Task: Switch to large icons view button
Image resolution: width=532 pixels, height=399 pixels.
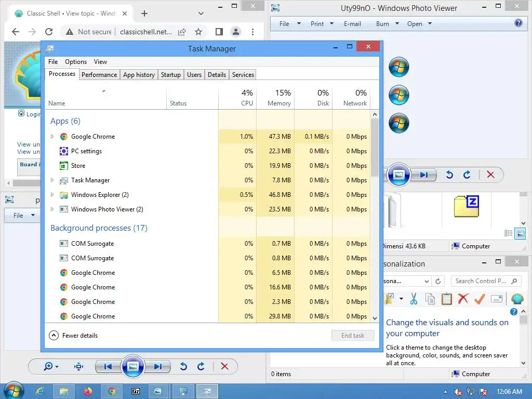Action: tap(520, 233)
